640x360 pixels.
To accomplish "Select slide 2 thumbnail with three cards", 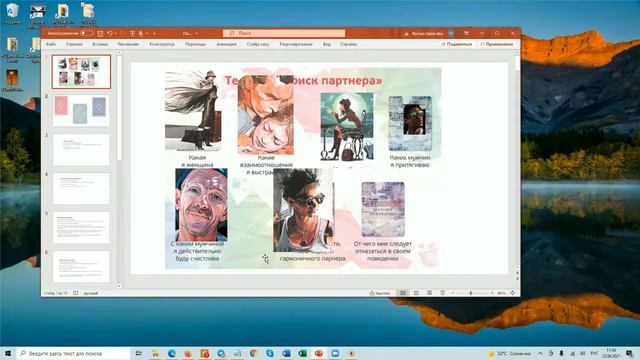I will coord(81,111).
